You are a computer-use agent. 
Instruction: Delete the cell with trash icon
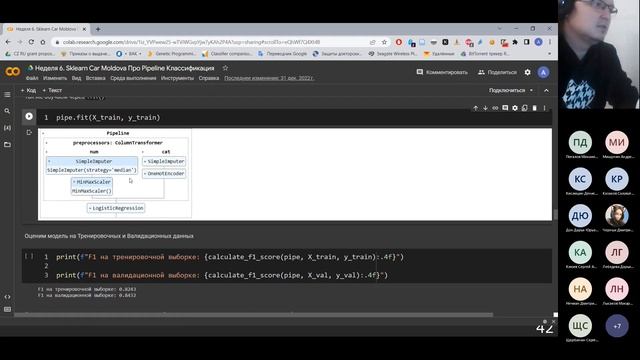534,108
